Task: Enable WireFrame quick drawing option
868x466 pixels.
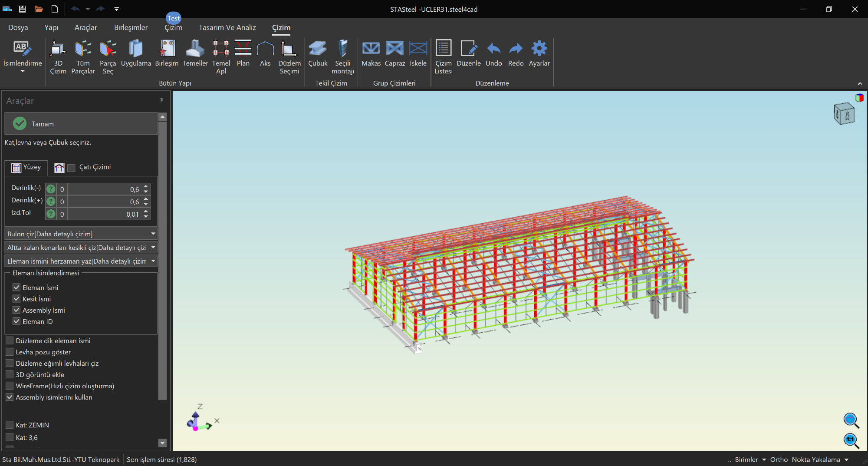Action: (x=10, y=386)
